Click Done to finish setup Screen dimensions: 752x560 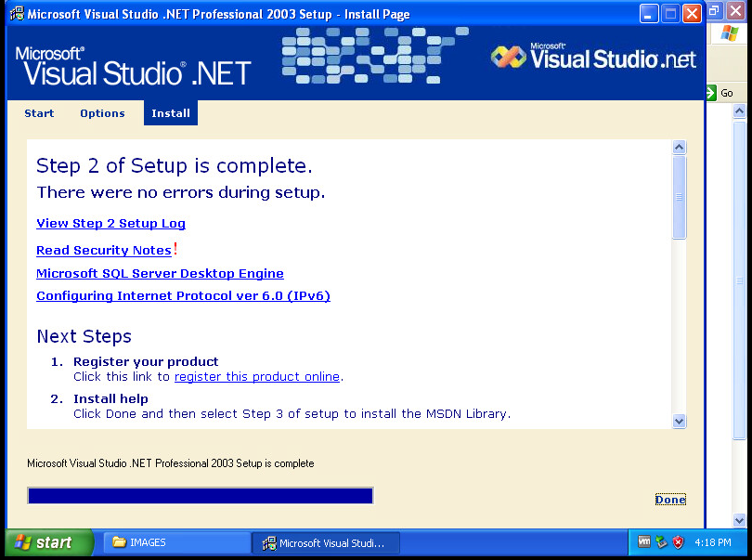click(670, 499)
